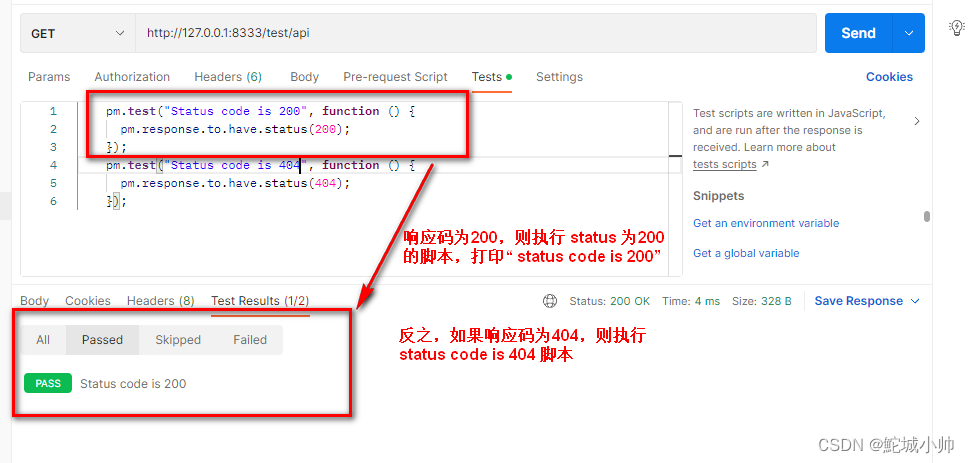The height and width of the screenshot is (463, 969).
Task: Switch to the Authorization tab
Action: 132,77
